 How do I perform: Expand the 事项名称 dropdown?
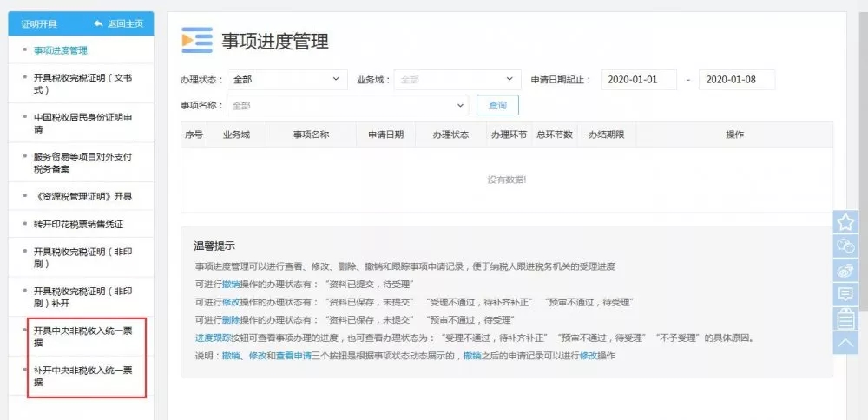pyautogui.click(x=347, y=106)
